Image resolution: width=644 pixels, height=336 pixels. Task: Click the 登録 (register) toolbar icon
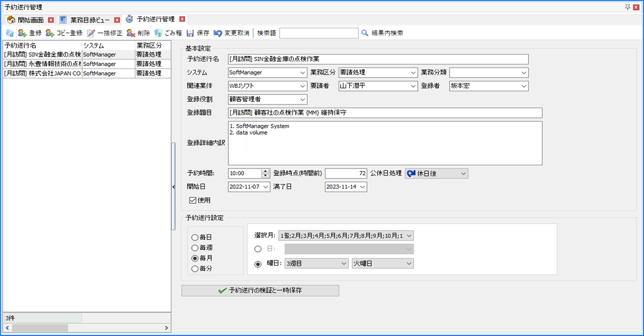coord(23,33)
